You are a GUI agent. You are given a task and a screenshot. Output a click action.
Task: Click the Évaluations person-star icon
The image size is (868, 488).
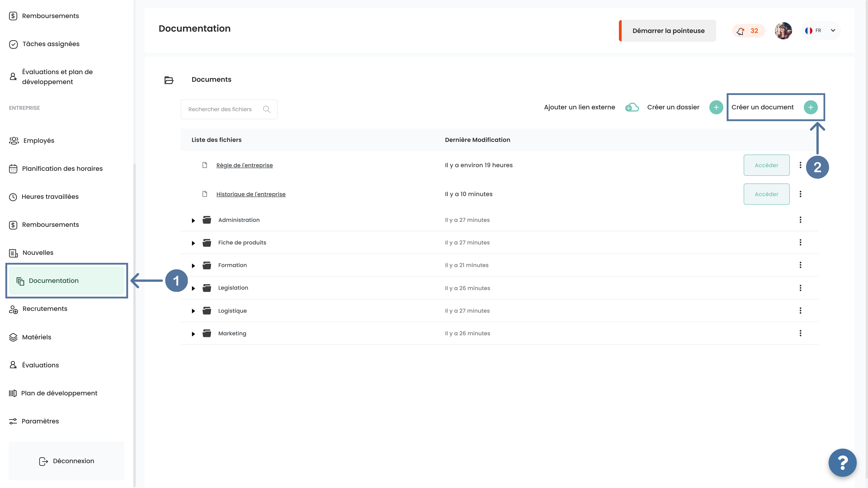[x=13, y=365]
